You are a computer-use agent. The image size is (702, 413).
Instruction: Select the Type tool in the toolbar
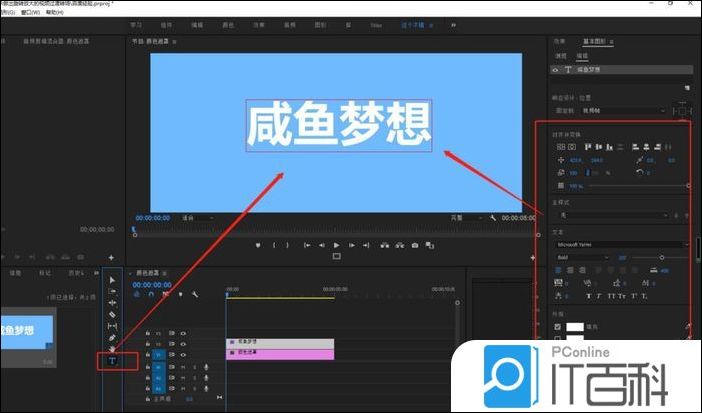pyautogui.click(x=112, y=360)
